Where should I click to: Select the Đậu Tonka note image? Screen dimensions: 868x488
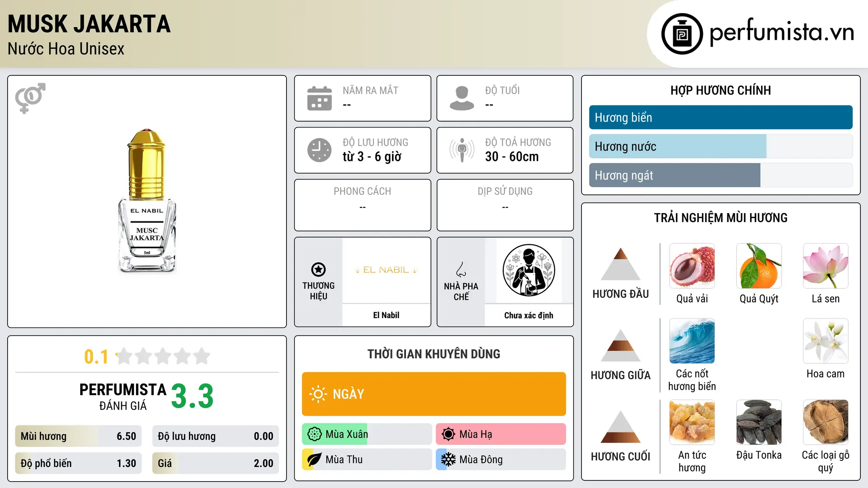click(759, 422)
